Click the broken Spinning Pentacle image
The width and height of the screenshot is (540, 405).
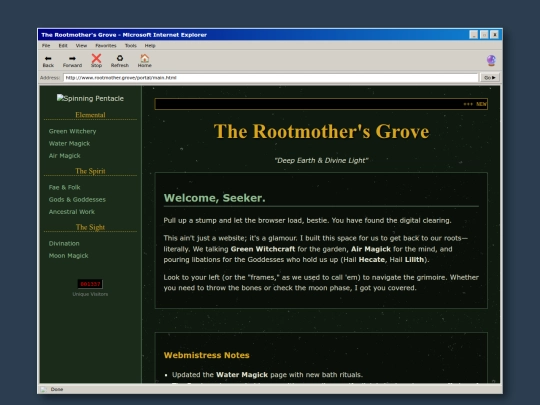pos(90,98)
